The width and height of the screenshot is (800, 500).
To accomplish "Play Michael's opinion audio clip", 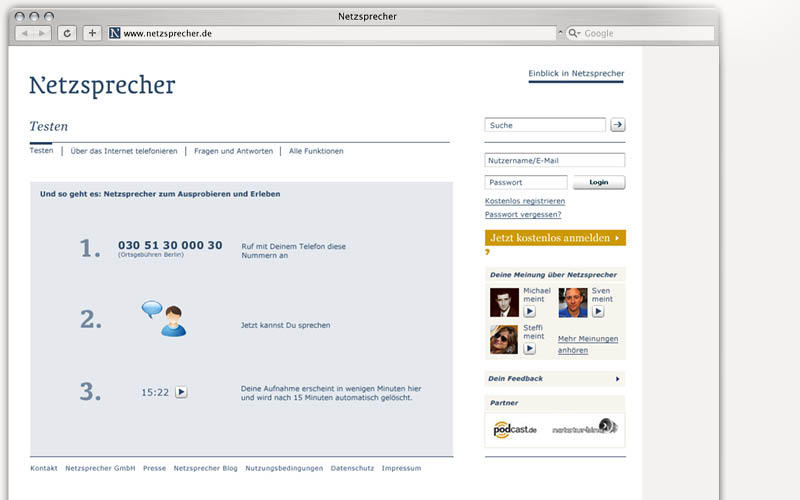I will tap(530, 311).
